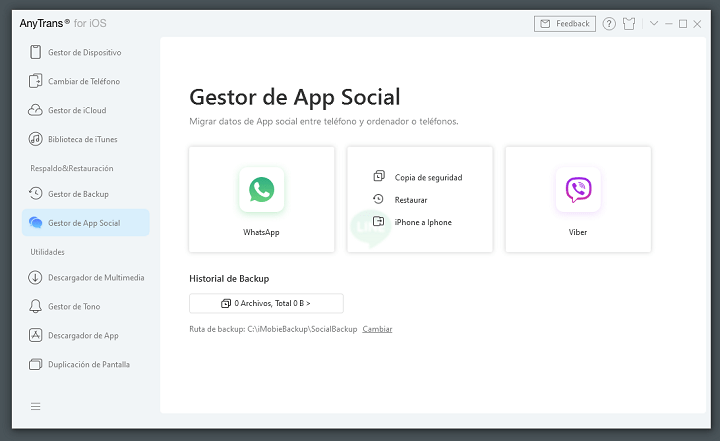
Task: Open backup history 0 Archivos button
Action: click(x=266, y=303)
